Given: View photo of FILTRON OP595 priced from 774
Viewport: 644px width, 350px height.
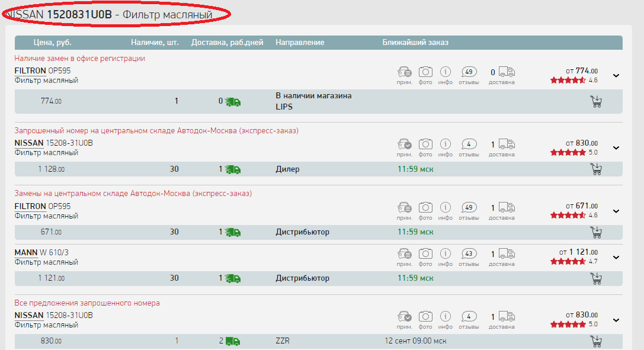Looking at the screenshot, I should coord(425,72).
